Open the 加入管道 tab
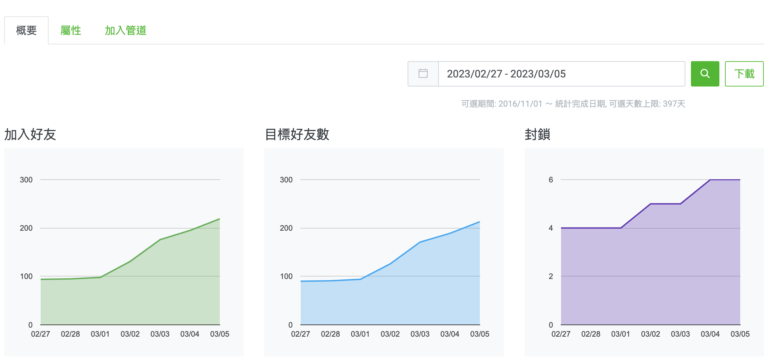 pyautogui.click(x=125, y=30)
